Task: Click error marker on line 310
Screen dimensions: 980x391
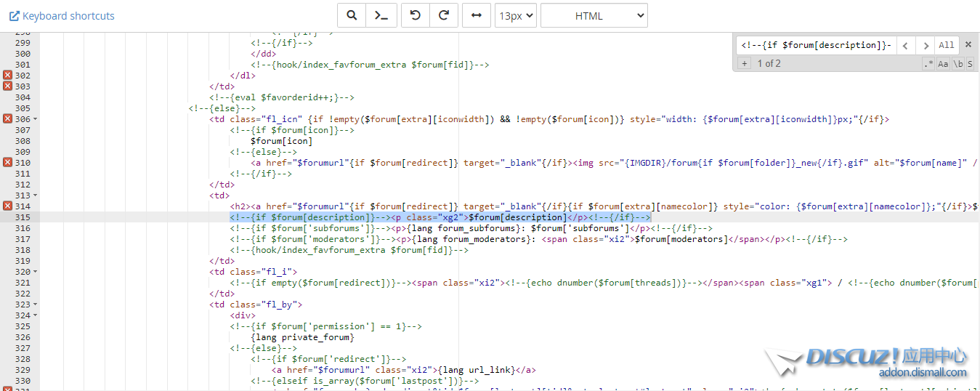Action: pos(7,163)
